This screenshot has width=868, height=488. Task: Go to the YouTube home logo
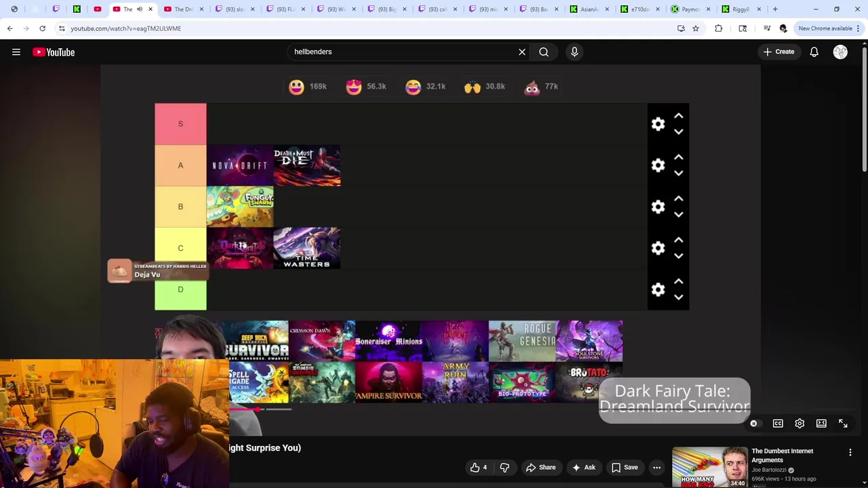(x=54, y=52)
